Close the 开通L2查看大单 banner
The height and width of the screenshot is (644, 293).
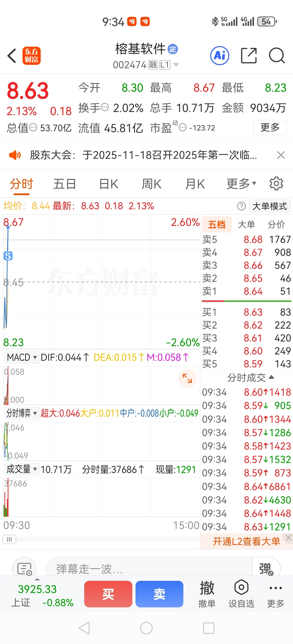289,537
